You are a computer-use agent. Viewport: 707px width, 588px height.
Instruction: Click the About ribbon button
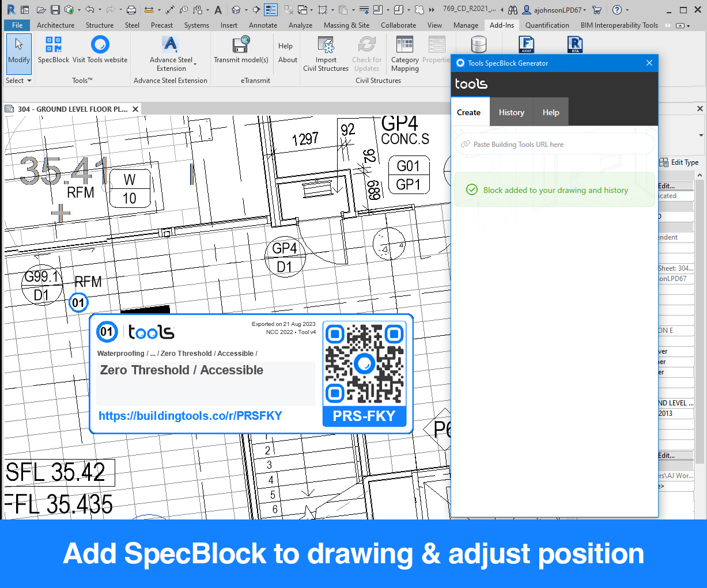point(288,60)
